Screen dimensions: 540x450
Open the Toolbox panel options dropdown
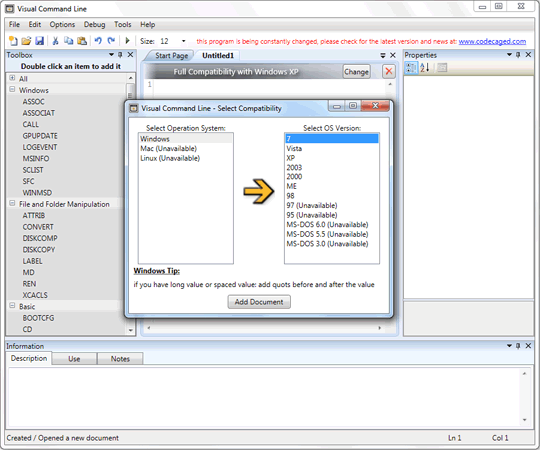[x=111, y=55]
